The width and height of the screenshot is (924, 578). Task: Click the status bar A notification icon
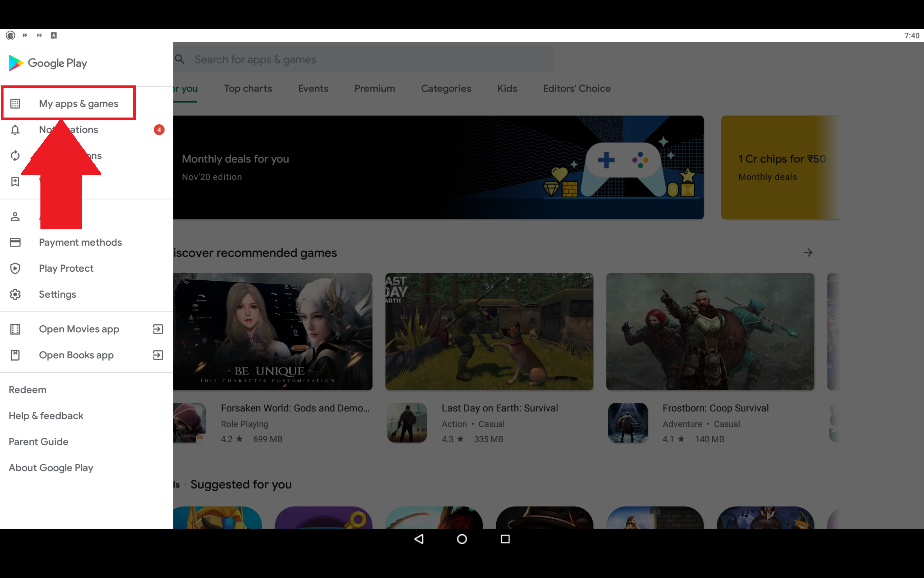click(54, 36)
